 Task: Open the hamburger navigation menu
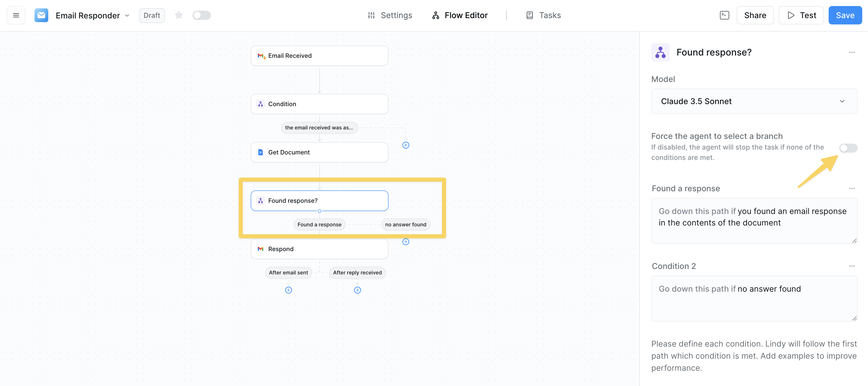pyautogui.click(x=16, y=15)
